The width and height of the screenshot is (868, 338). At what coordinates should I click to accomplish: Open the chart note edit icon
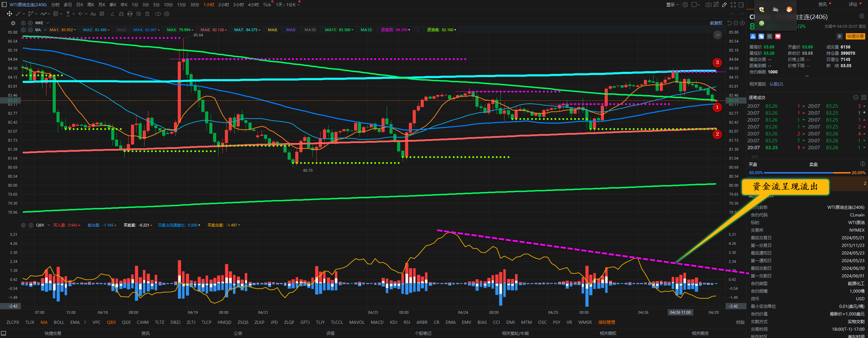tap(715, 5)
